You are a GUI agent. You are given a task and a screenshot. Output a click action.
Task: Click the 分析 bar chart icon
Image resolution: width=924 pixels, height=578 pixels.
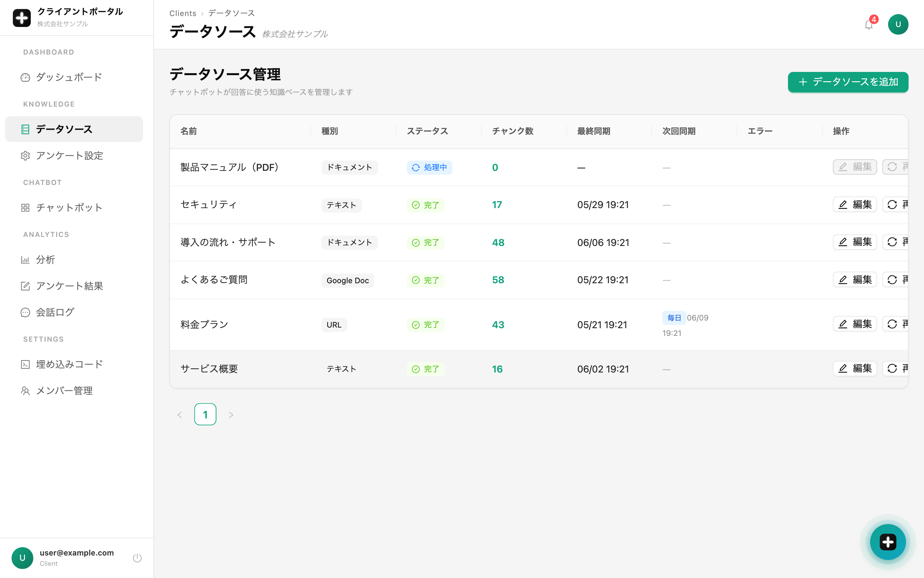[25, 260]
